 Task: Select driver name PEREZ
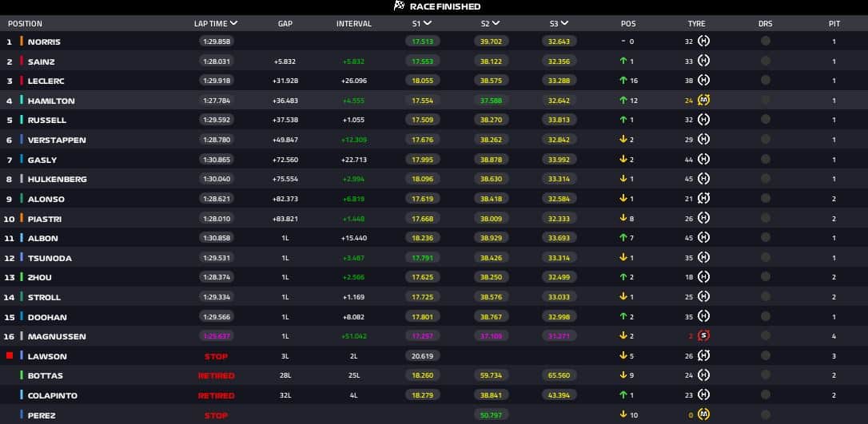(42, 415)
